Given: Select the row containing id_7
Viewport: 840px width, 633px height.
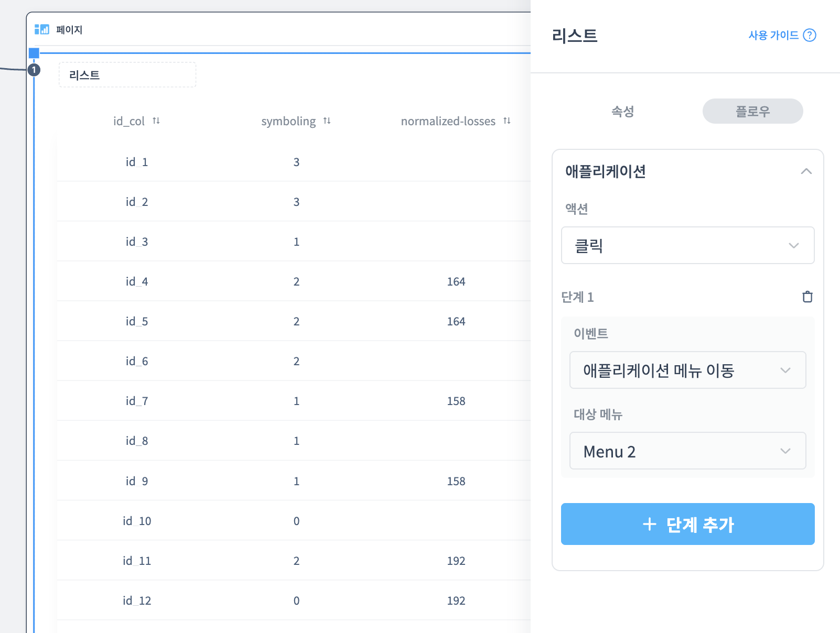Looking at the screenshot, I should tap(137, 401).
